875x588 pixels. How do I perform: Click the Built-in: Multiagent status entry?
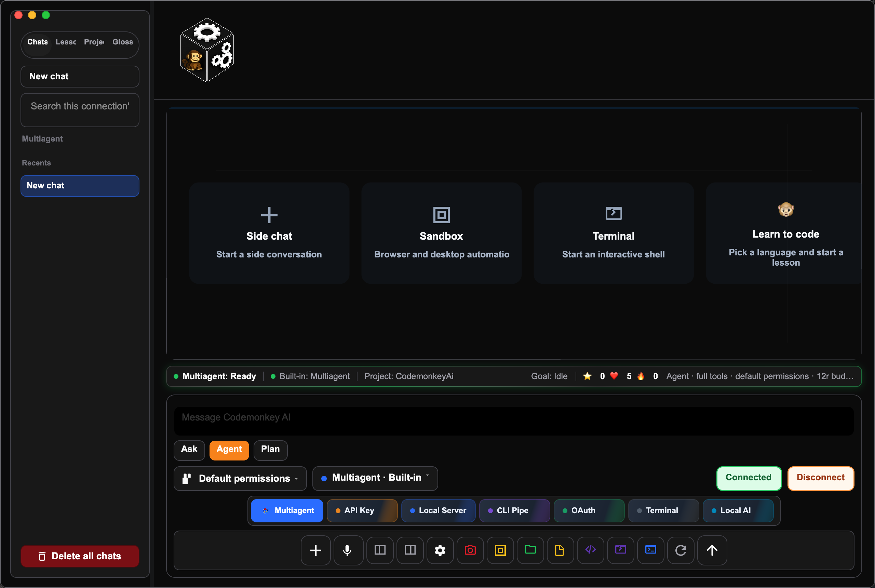314,376
